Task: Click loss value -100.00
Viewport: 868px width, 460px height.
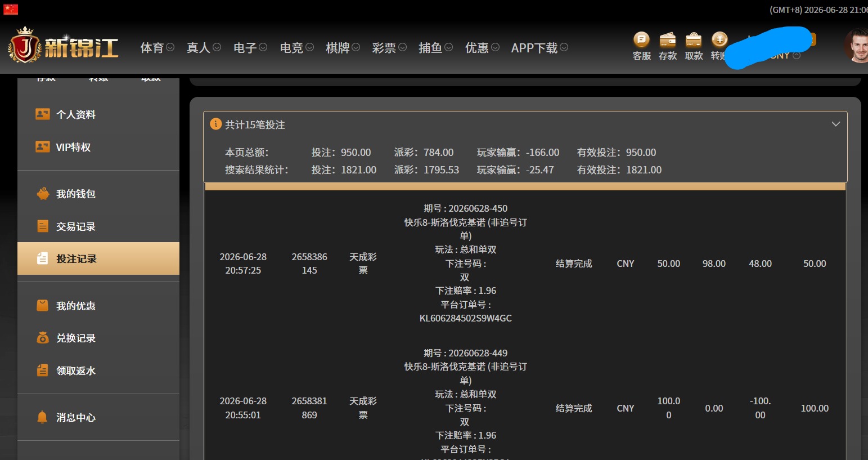Action: pyautogui.click(x=760, y=408)
